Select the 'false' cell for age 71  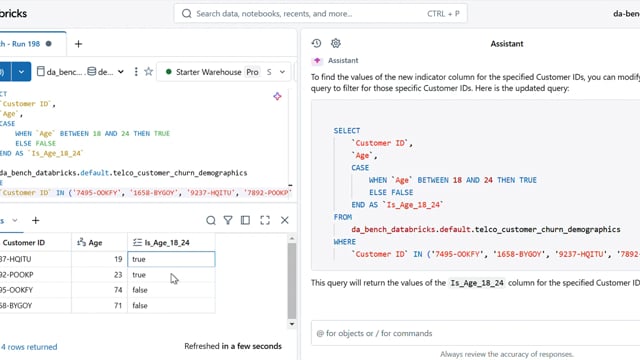click(171, 305)
